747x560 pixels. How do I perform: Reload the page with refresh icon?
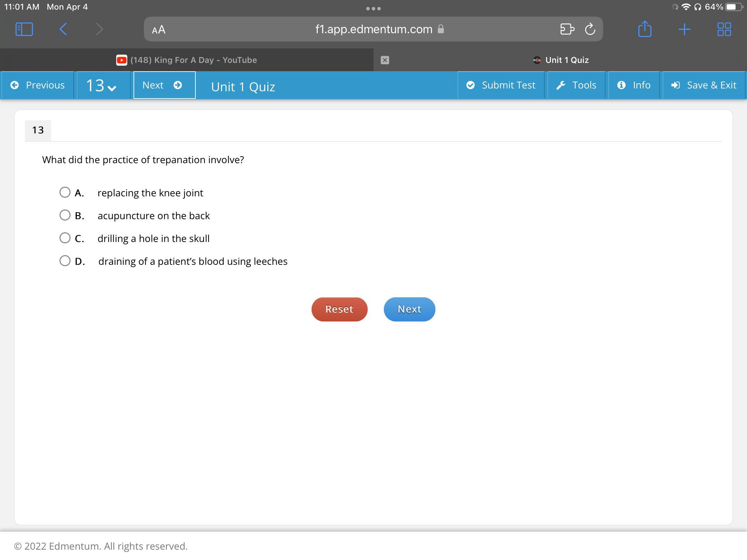(590, 29)
